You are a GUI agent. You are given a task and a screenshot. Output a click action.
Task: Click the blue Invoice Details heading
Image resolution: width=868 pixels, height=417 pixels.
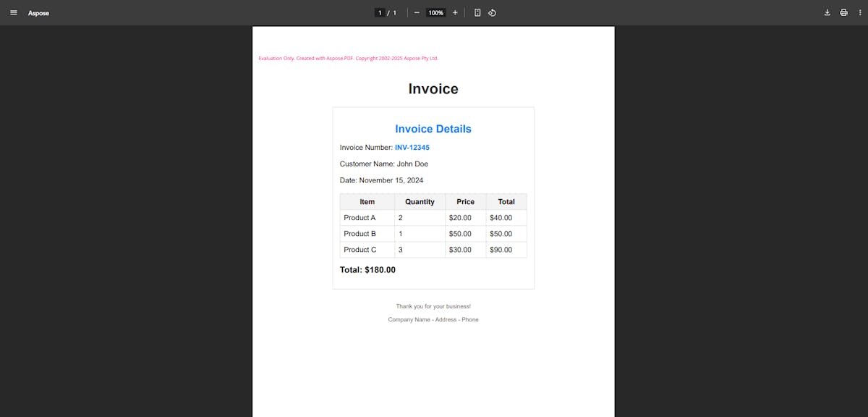tap(433, 129)
